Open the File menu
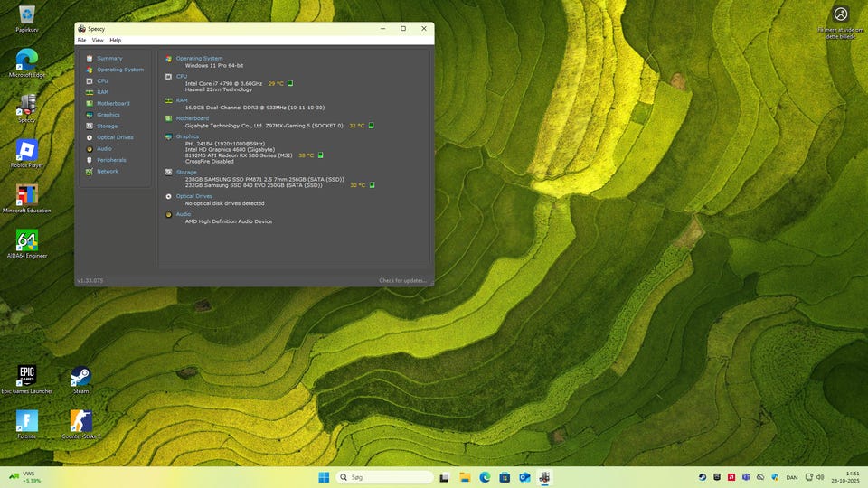868x488 pixels. click(81, 41)
